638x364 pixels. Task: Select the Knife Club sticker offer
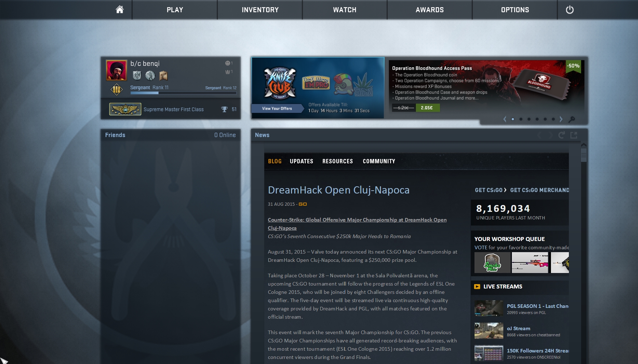(x=280, y=83)
